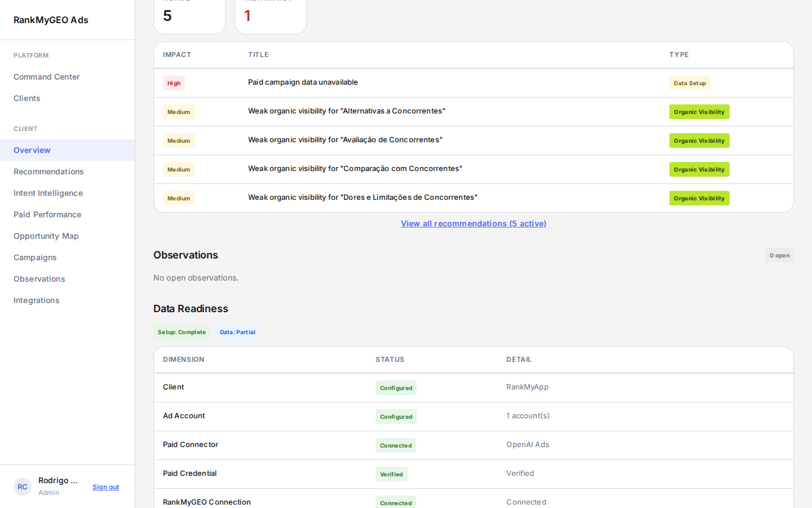The width and height of the screenshot is (812, 508).
Task: Click the TITLE column header
Action: click(258, 55)
